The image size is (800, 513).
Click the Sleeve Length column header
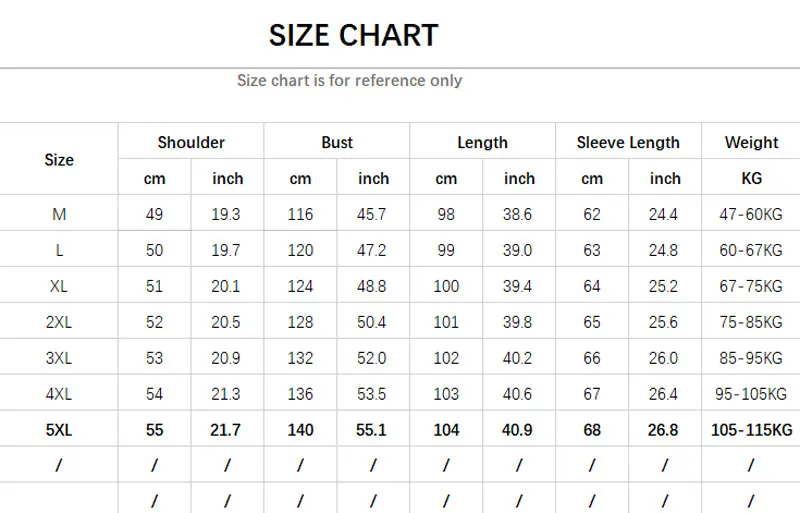point(628,142)
